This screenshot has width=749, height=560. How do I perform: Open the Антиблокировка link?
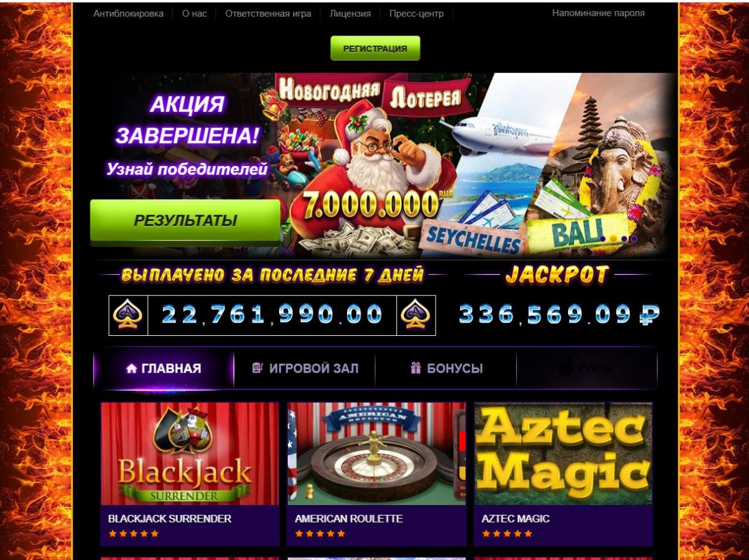coord(129,13)
